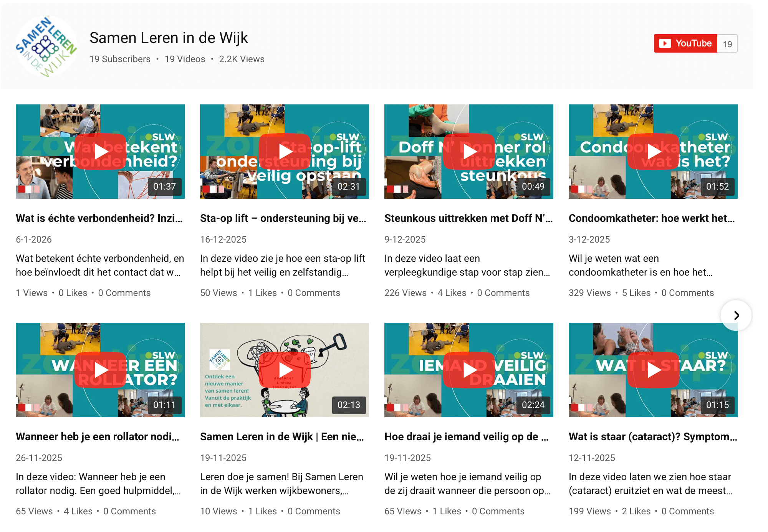The height and width of the screenshot is (532, 768).
Task: Play the 'Wat is échte verbondenheid' video
Action: tap(100, 152)
